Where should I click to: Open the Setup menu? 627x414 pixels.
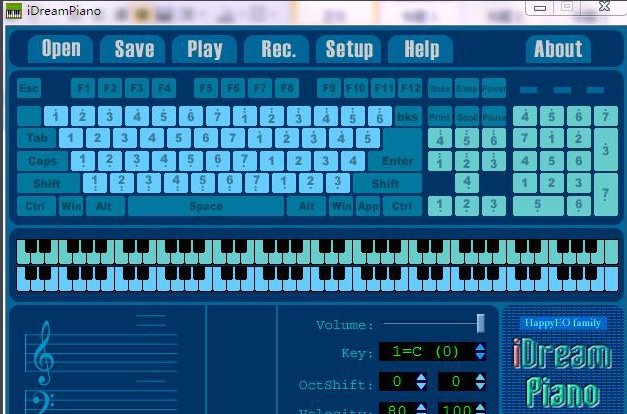coord(349,49)
